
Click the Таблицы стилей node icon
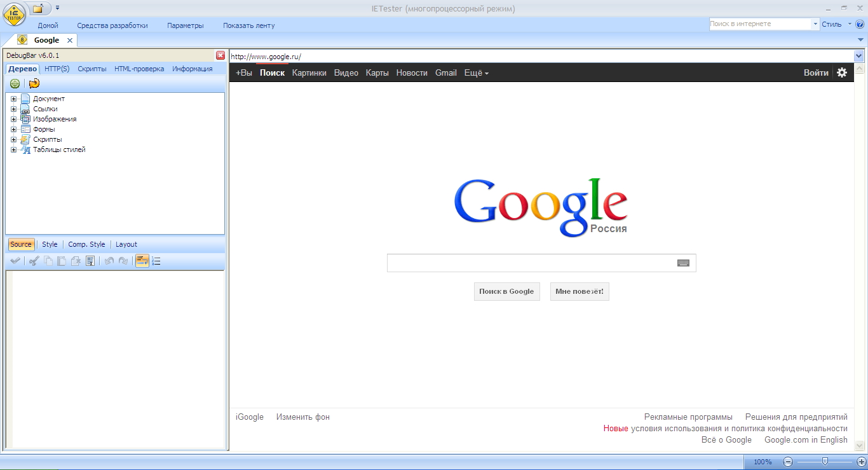coord(25,149)
